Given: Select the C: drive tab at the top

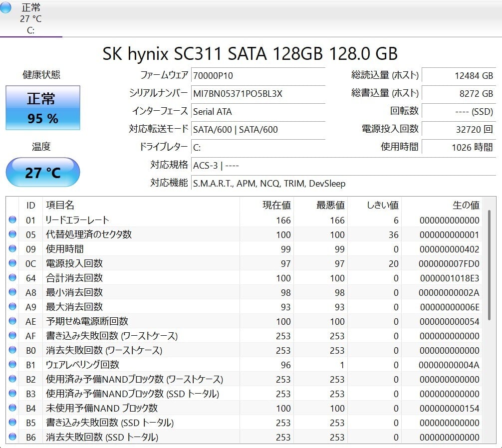Looking at the screenshot, I should tap(31, 19).
